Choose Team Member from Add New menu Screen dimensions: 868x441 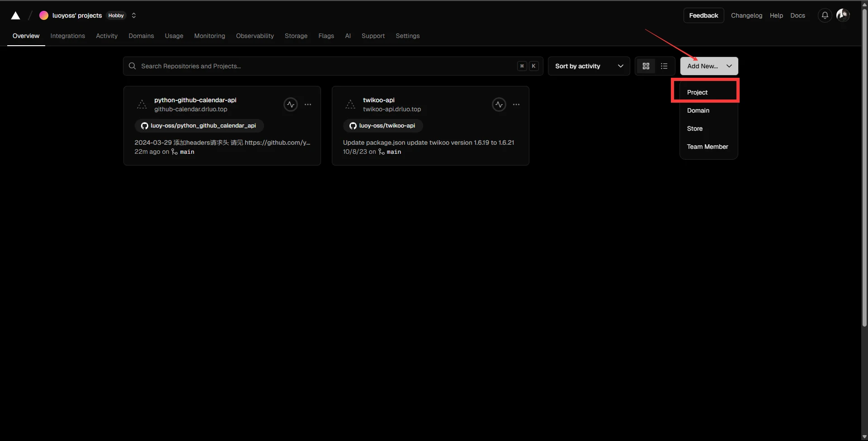tap(708, 147)
